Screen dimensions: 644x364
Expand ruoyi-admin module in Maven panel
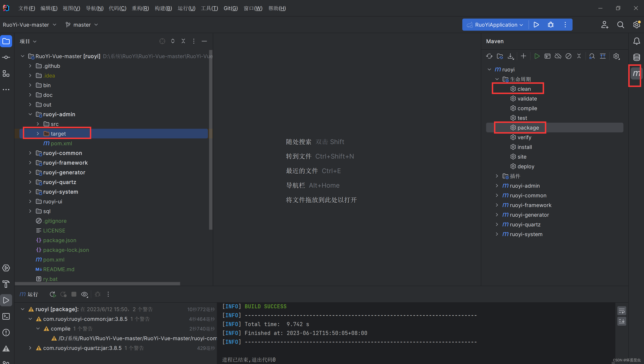tap(497, 186)
